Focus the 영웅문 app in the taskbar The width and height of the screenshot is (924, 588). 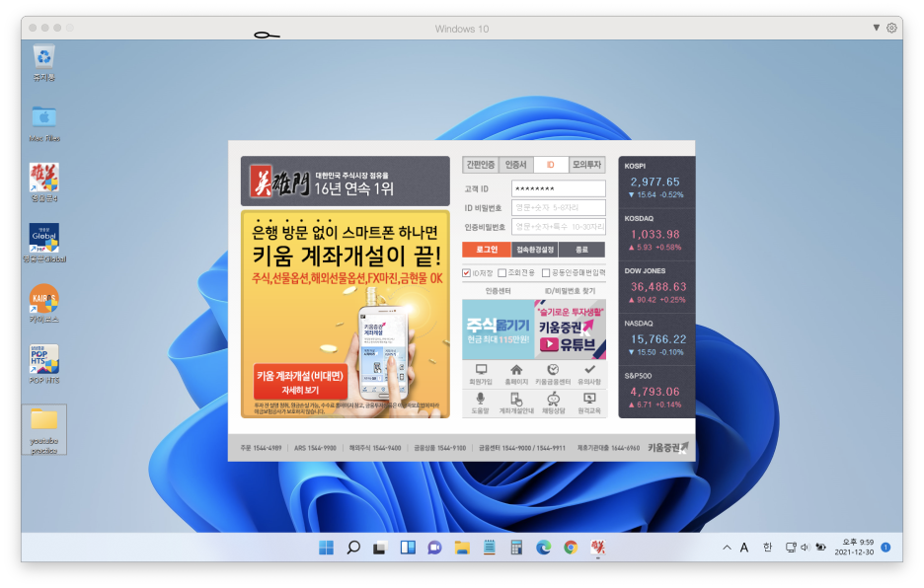[597, 548]
